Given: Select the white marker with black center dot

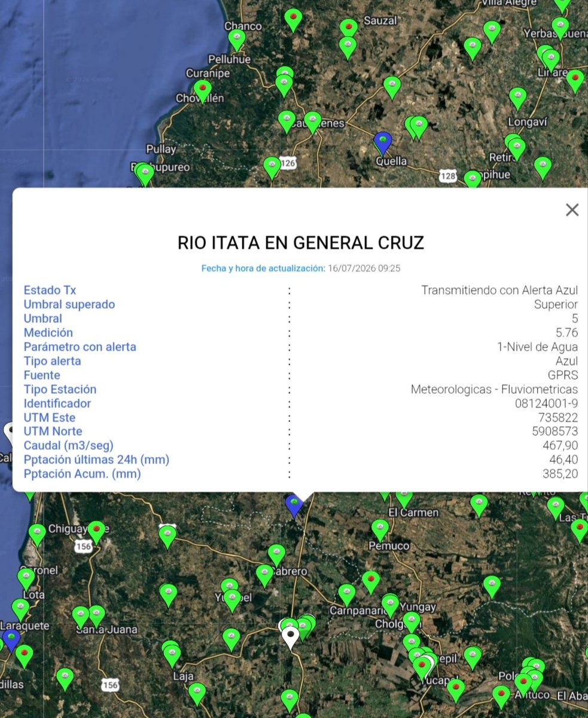Looking at the screenshot, I should [x=291, y=637].
